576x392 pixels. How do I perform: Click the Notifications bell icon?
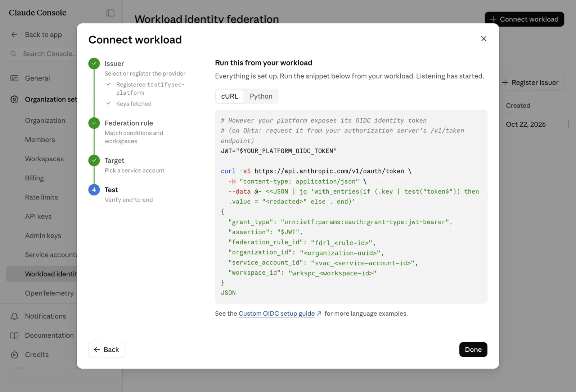(14, 316)
